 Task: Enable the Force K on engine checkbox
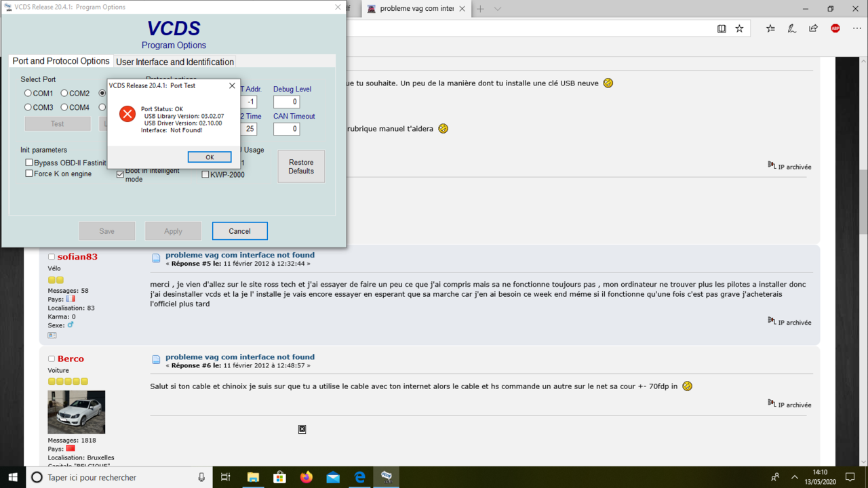coord(29,174)
